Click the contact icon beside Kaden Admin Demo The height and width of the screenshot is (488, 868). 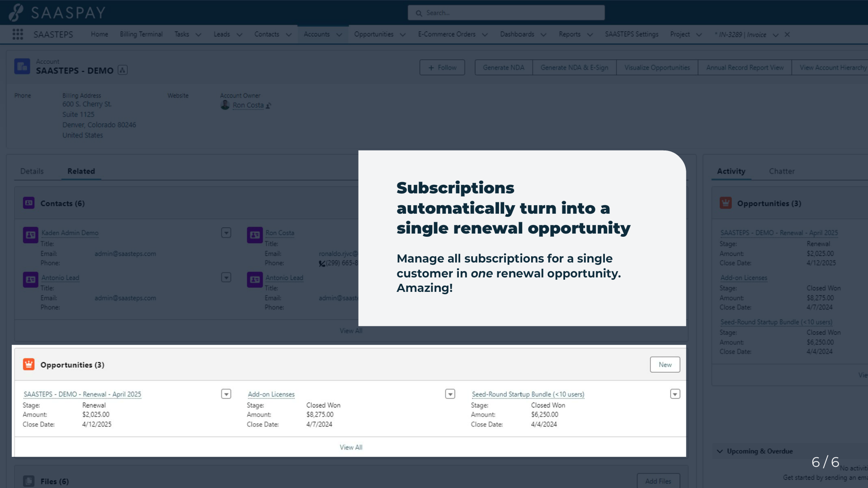click(x=31, y=235)
